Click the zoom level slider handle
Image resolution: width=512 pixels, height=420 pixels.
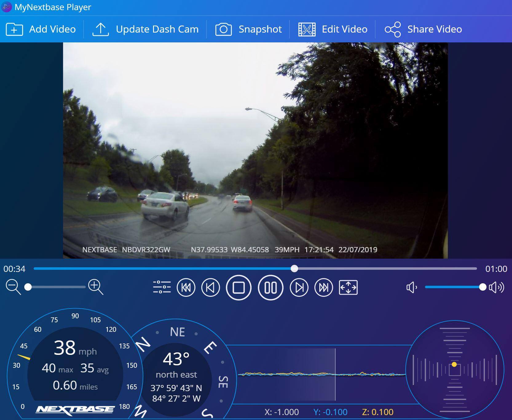28,287
